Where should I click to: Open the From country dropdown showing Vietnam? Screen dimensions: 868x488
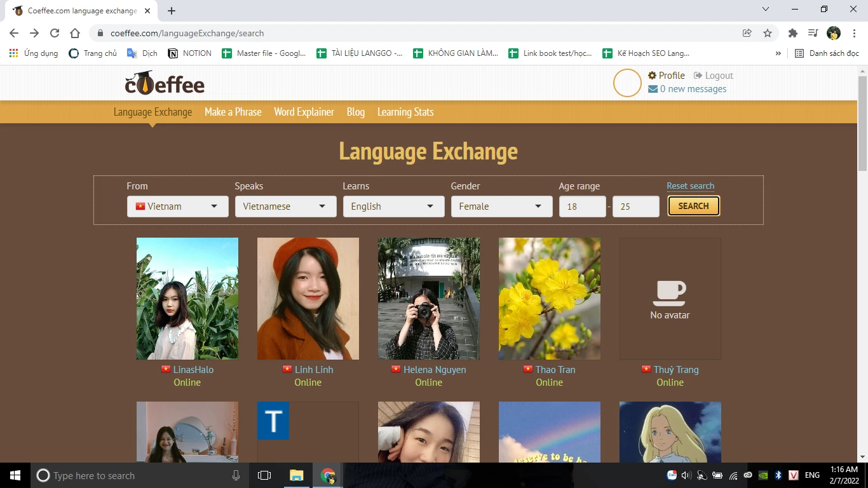(178, 207)
